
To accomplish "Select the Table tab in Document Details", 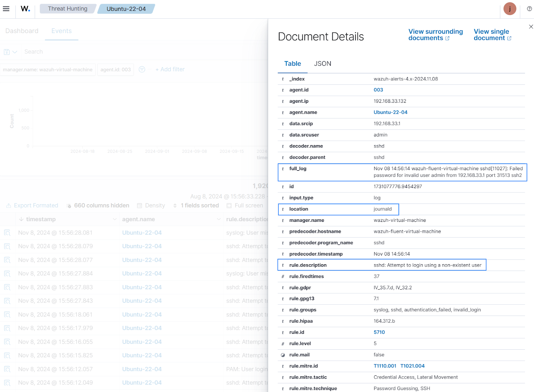I will pyautogui.click(x=292, y=63).
